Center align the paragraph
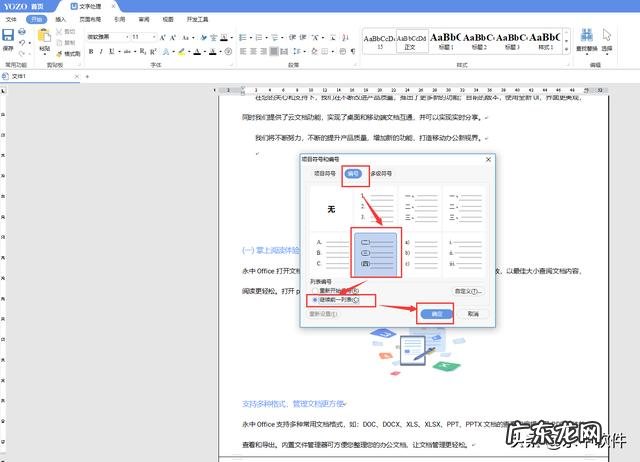640x462 pixels. point(253,51)
